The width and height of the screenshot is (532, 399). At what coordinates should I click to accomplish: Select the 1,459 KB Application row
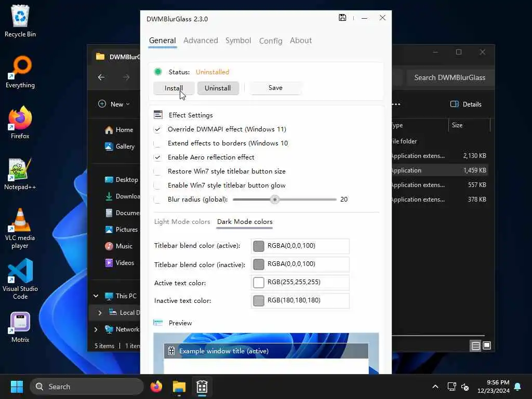click(x=440, y=170)
